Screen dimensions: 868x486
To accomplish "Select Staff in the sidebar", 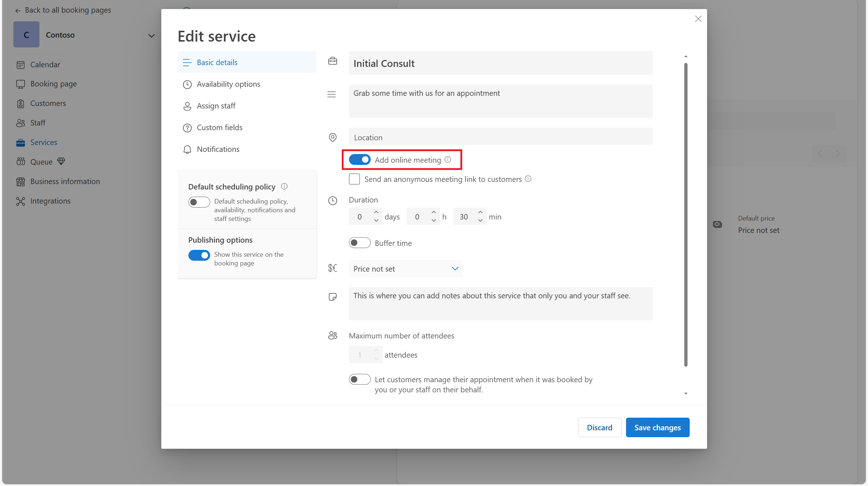I will [38, 123].
